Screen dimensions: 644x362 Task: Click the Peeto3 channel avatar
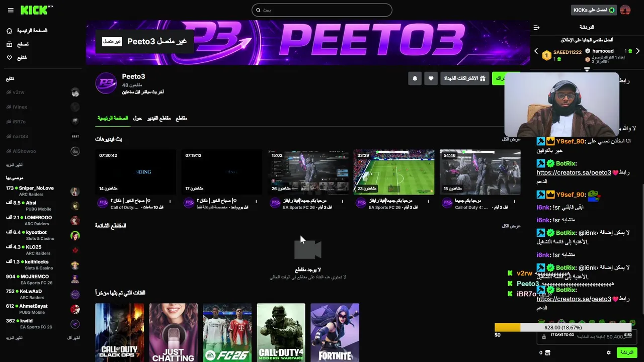click(106, 83)
